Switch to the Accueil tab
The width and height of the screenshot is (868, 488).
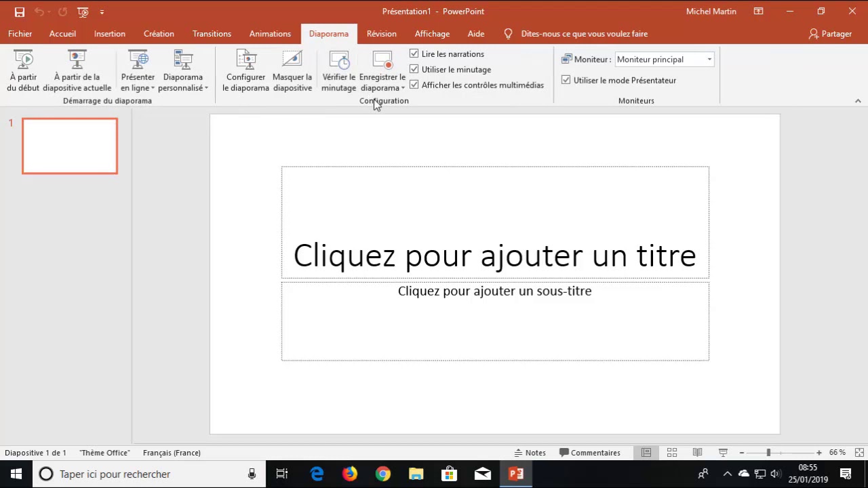coord(62,34)
